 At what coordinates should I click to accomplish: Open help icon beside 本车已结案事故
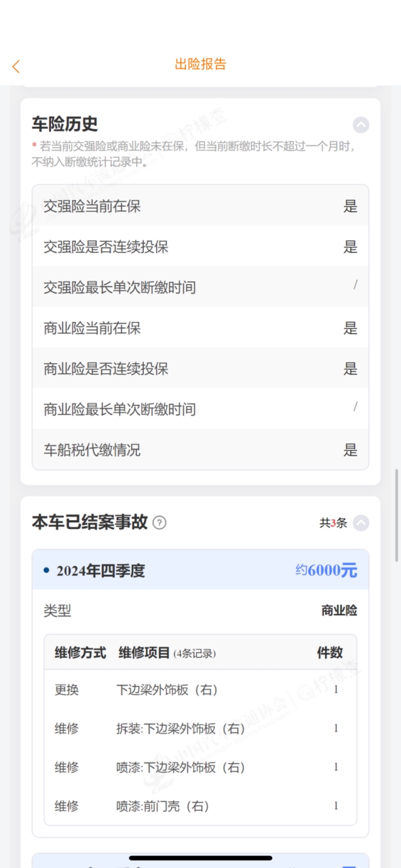tap(159, 523)
